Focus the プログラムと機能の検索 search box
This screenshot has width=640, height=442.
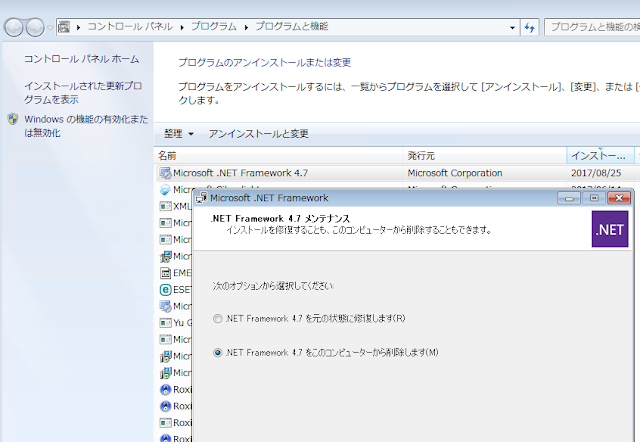tap(592, 27)
